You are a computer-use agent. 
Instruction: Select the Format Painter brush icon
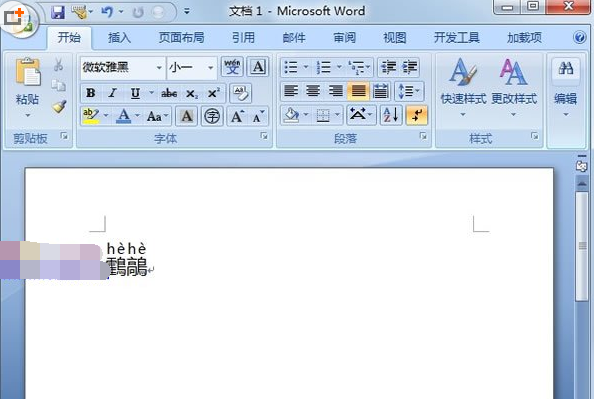pos(59,107)
